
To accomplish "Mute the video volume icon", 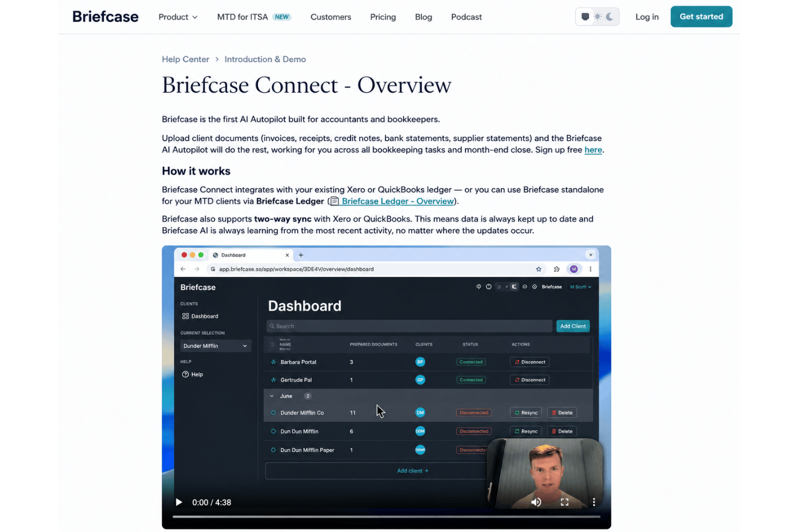I will (536, 502).
